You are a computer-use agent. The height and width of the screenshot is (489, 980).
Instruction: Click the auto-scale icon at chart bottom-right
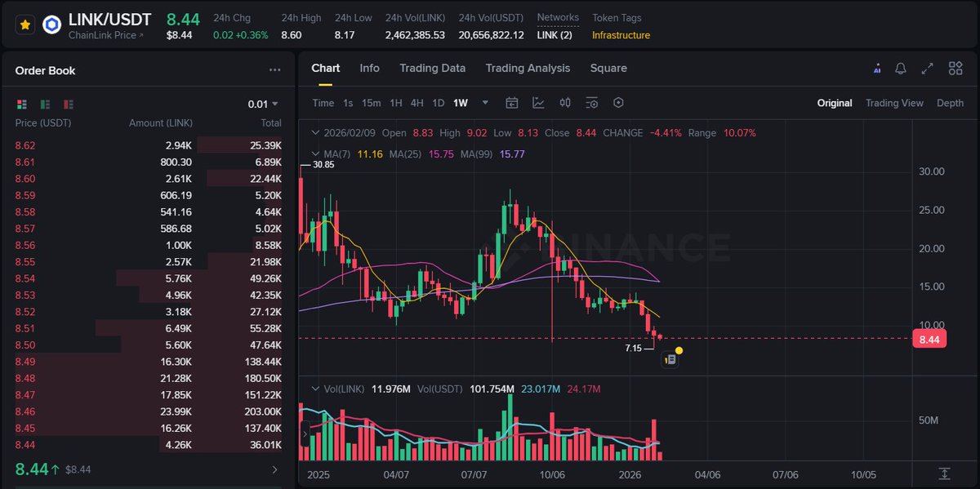pos(945,473)
